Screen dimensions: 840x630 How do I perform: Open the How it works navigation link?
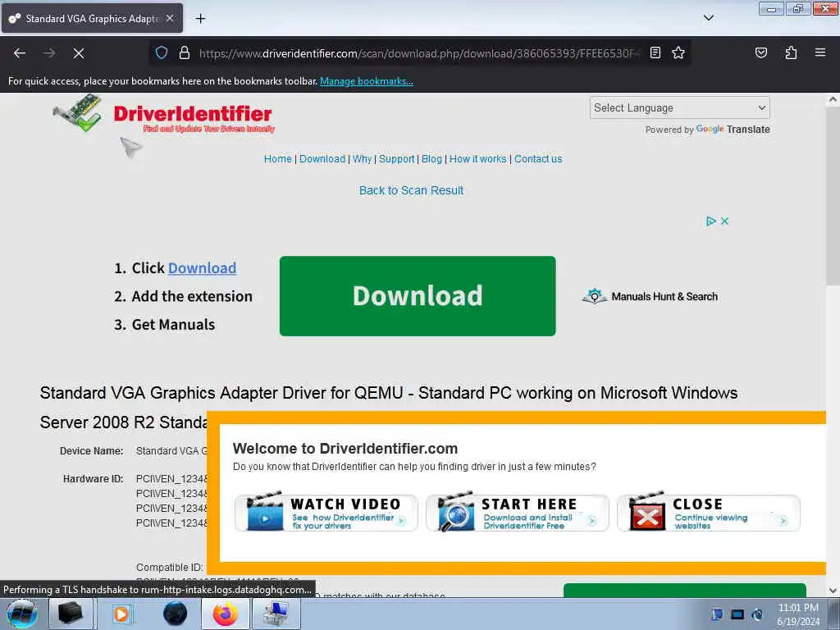coord(477,159)
